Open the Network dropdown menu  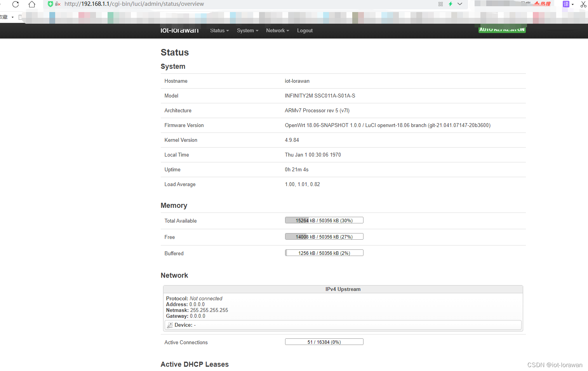tap(277, 31)
